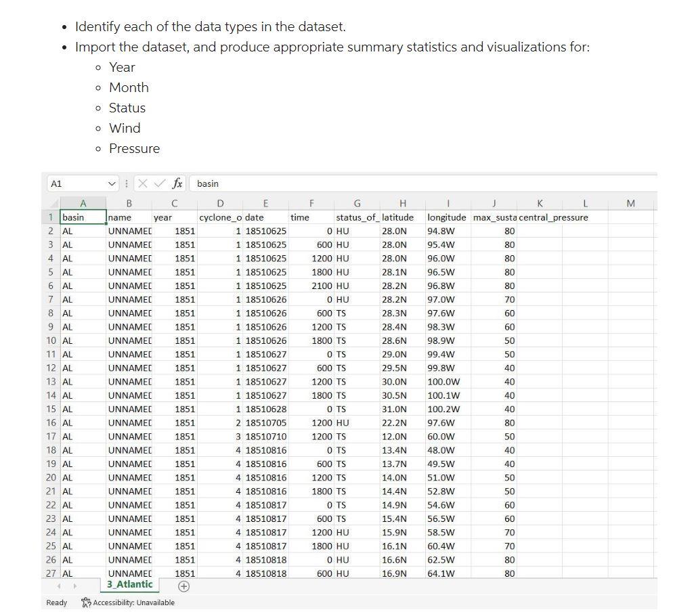Click the 'date' header cell
The image size is (673, 616).
tap(265, 217)
